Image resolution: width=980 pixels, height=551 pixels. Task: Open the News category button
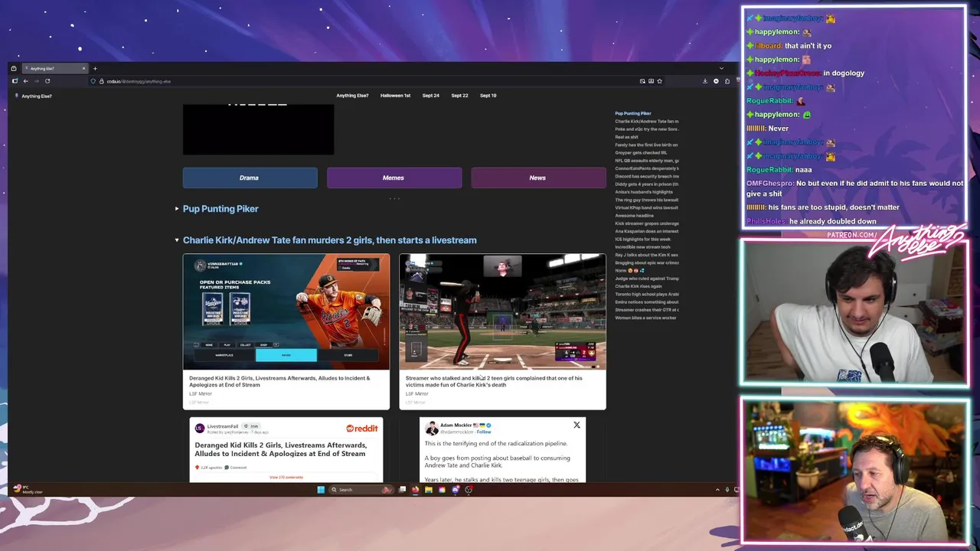[537, 178]
